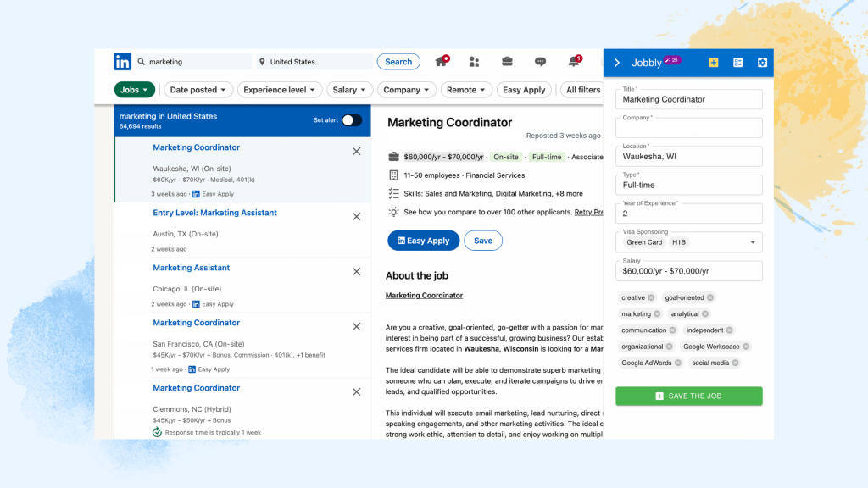Image resolution: width=868 pixels, height=488 pixels.
Task: Select the Jobs briefcase icon
Action: (x=507, y=61)
